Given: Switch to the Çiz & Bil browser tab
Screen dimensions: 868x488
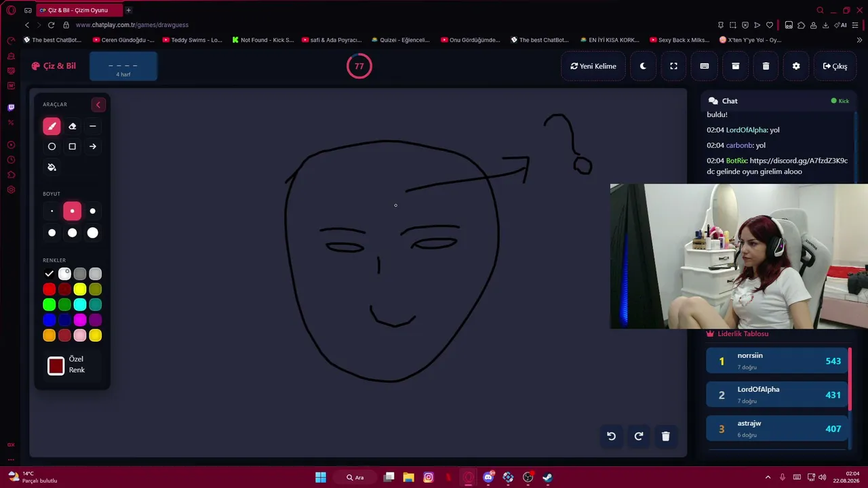Looking at the screenshot, I should [79, 10].
